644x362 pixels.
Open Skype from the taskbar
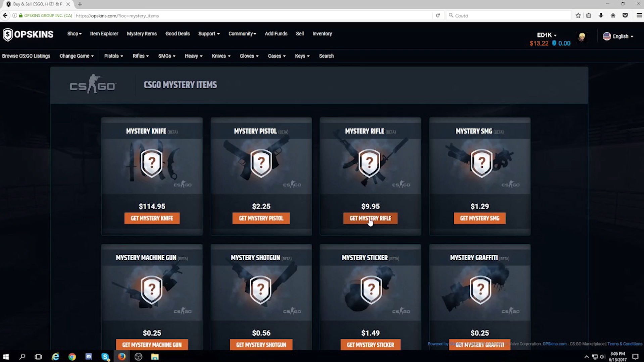pos(105,357)
